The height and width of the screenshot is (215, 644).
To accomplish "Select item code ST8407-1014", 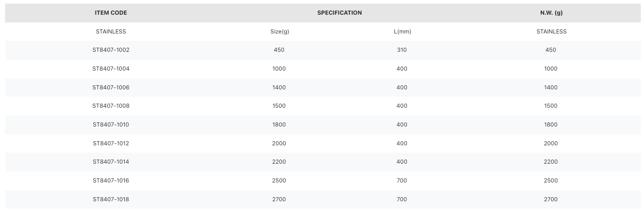I will [x=111, y=162].
